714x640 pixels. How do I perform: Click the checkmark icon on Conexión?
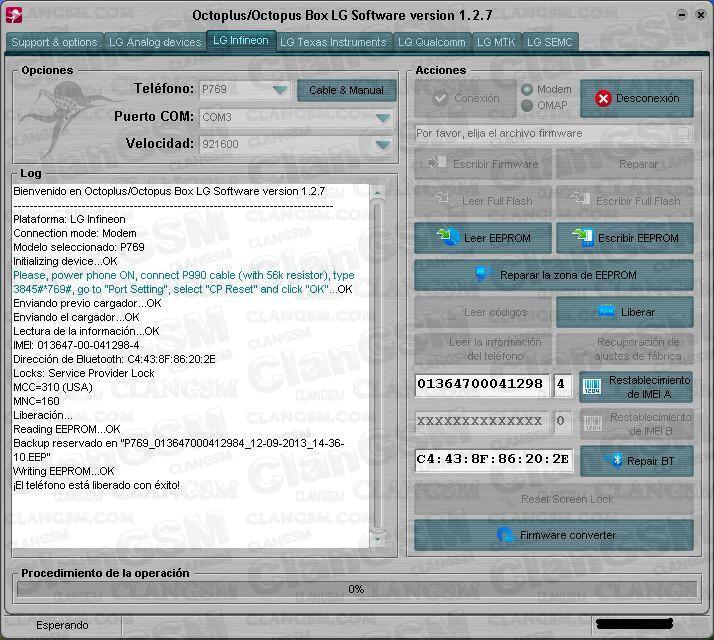(x=440, y=98)
